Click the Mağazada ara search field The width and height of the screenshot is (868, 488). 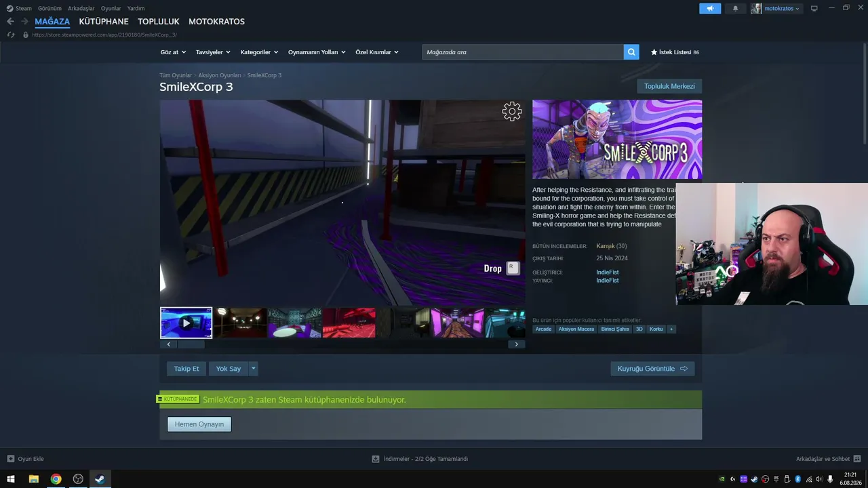point(523,52)
